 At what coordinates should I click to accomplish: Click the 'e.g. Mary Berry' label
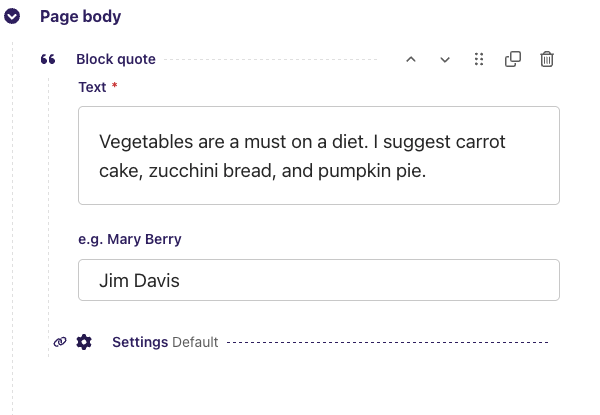(x=130, y=239)
